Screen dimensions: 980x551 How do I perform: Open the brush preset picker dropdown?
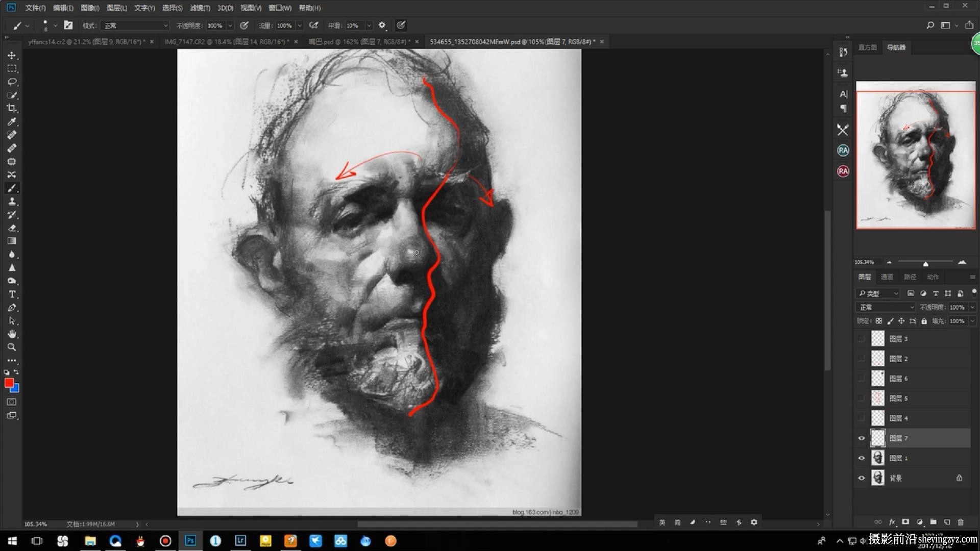[x=55, y=26]
